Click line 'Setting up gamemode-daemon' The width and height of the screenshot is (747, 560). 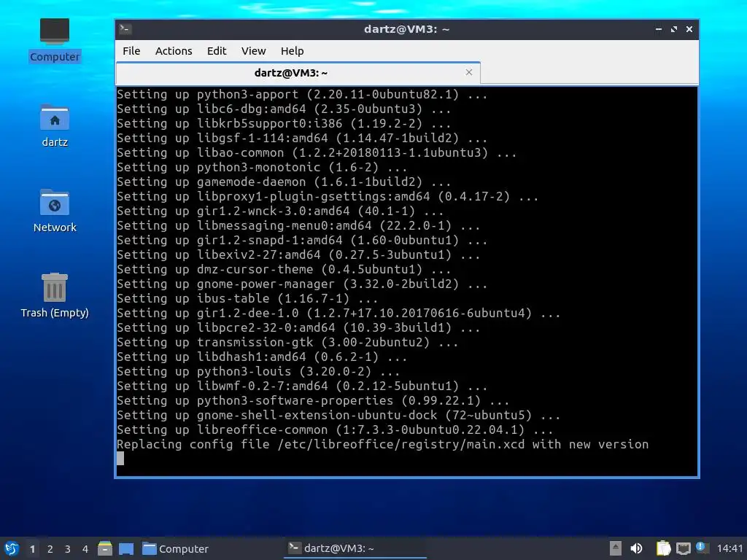pos(284,182)
